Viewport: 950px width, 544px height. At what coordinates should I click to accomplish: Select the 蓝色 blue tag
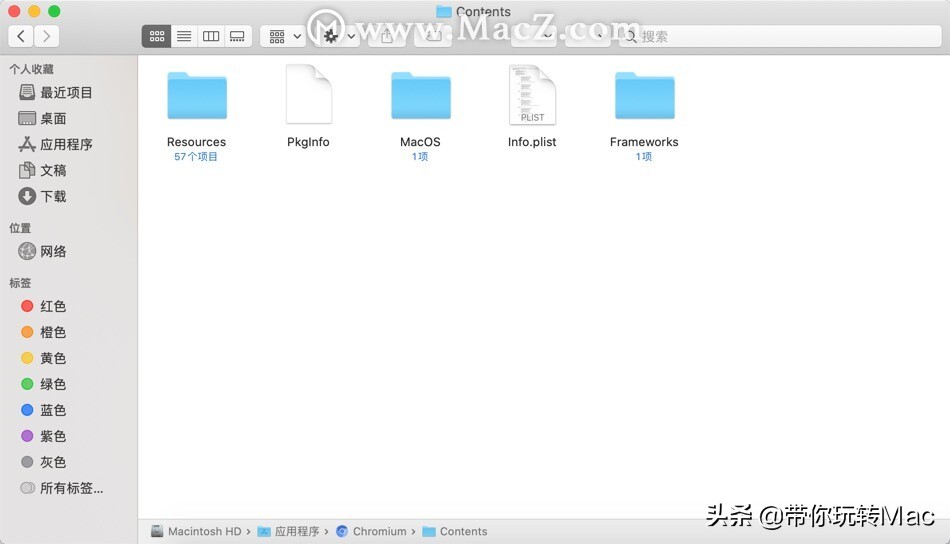click(x=44, y=410)
